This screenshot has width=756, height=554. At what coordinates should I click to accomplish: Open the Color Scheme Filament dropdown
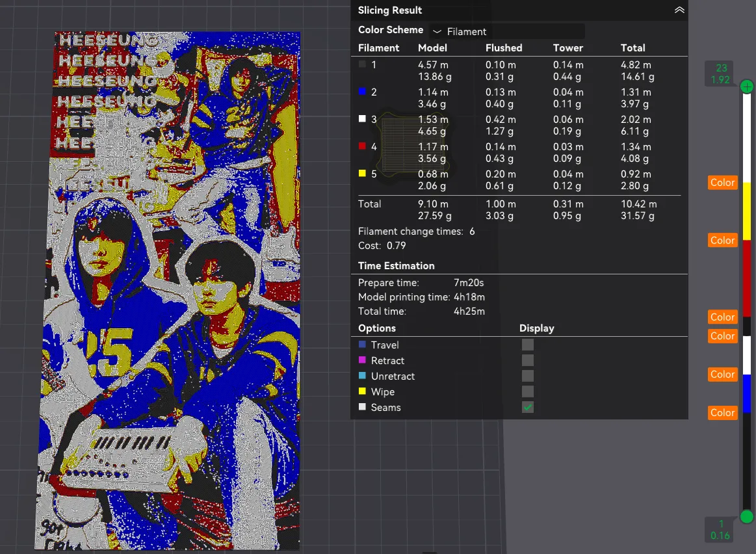click(507, 31)
